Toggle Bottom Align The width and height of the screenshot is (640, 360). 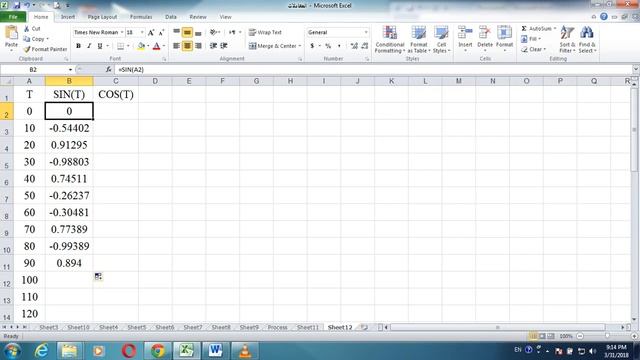[x=198, y=32]
